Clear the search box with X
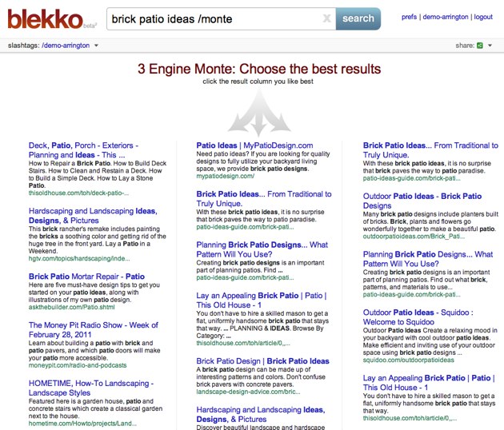 tap(326, 18)
